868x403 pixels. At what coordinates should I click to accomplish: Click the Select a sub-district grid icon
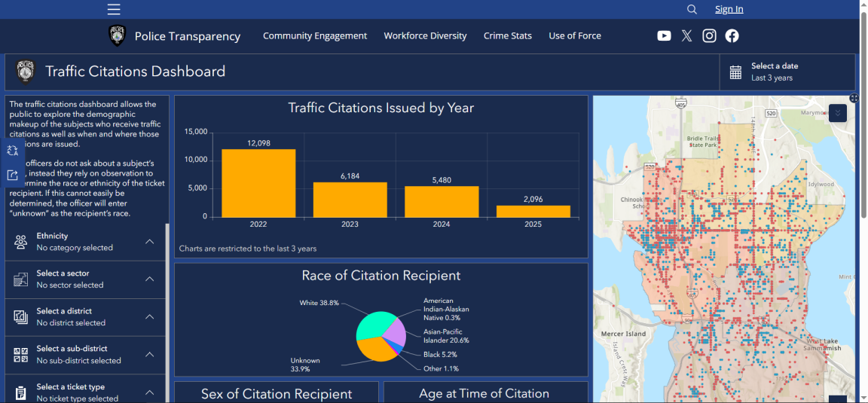click(x=21, y=355)
